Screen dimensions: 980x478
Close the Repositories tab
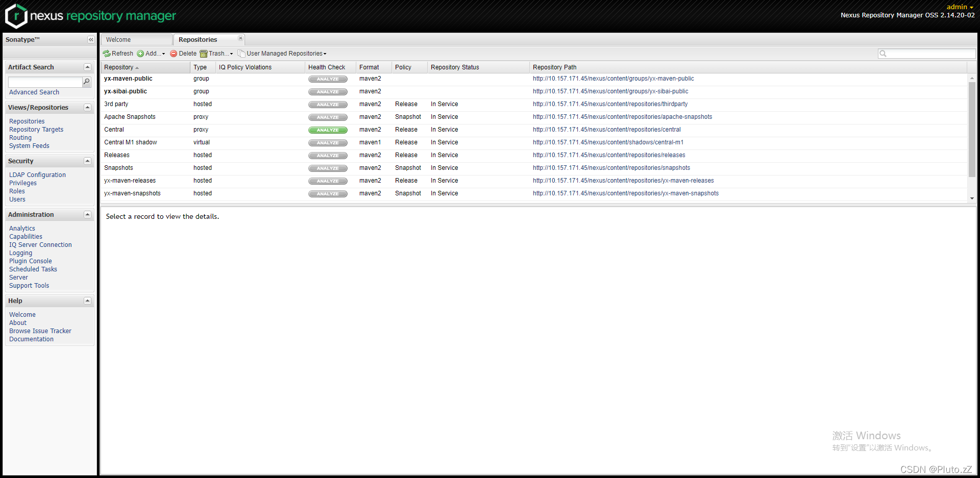click(240, 38)
